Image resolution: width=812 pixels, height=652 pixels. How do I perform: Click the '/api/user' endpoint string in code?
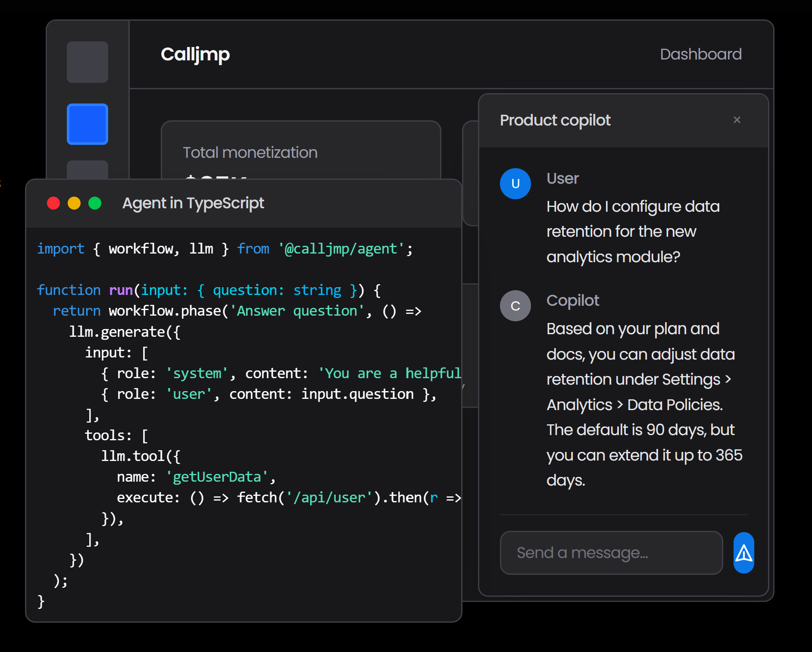point(330,497)
